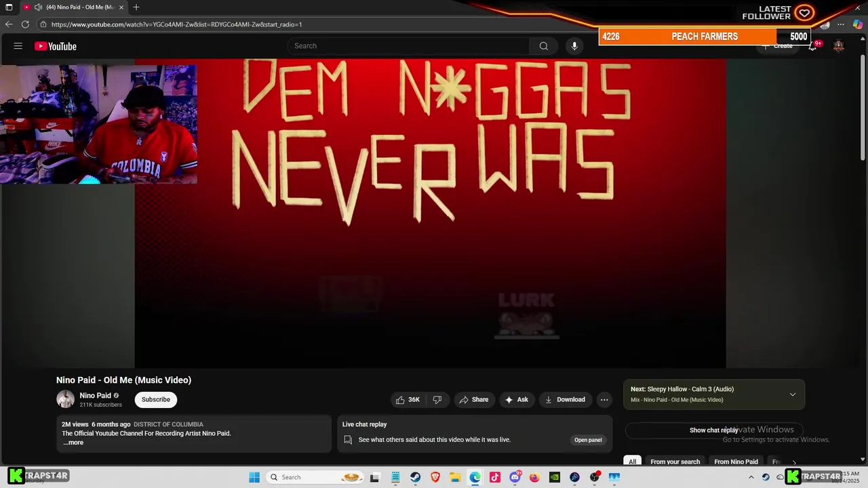
Task: Dislike the video
Action: click(x=437, y=400)
